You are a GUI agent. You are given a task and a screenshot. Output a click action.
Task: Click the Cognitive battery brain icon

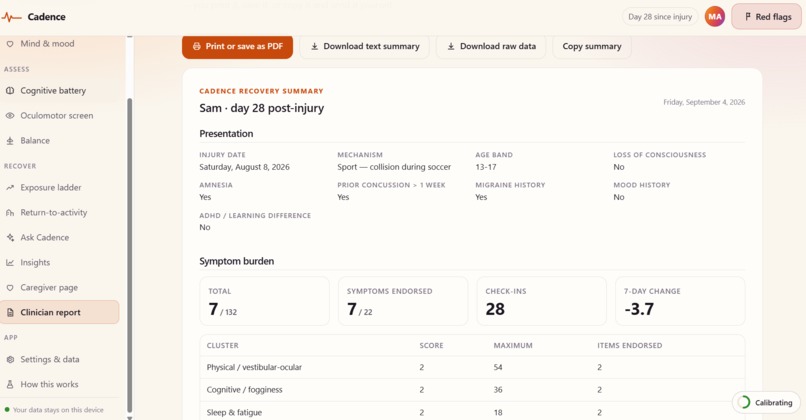tap(10, 90)
